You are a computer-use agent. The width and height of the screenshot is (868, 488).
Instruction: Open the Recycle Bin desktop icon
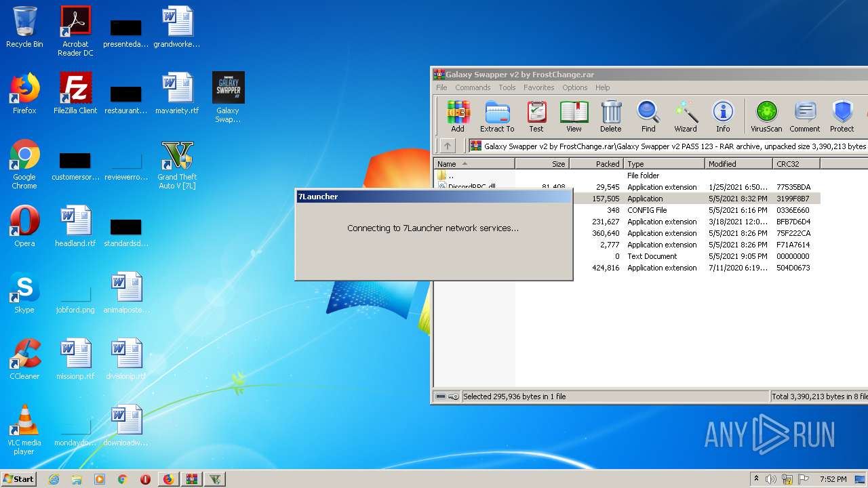[24, 27]
